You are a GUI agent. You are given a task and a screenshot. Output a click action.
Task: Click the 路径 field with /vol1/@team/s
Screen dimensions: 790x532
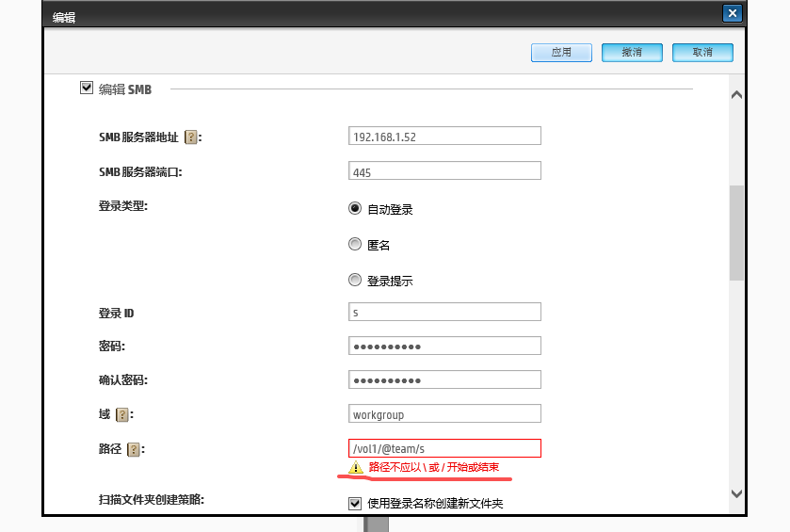coord(444,448)
